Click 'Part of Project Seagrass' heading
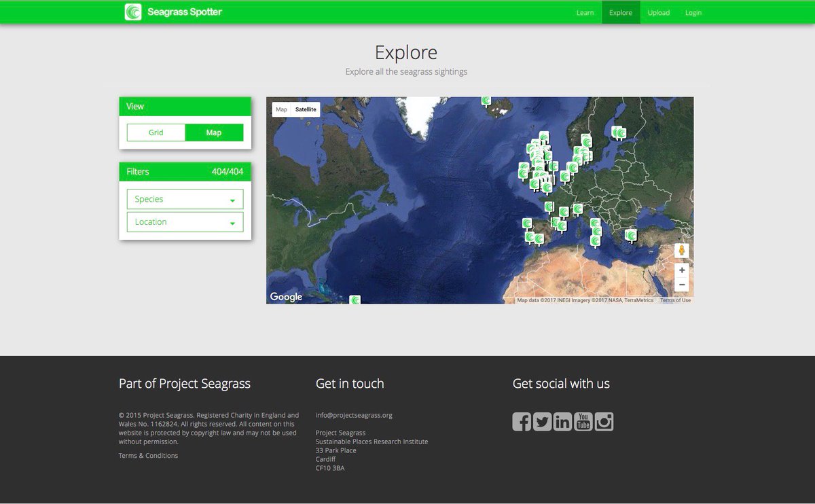 pyautogui.click(x=185, y=384)
